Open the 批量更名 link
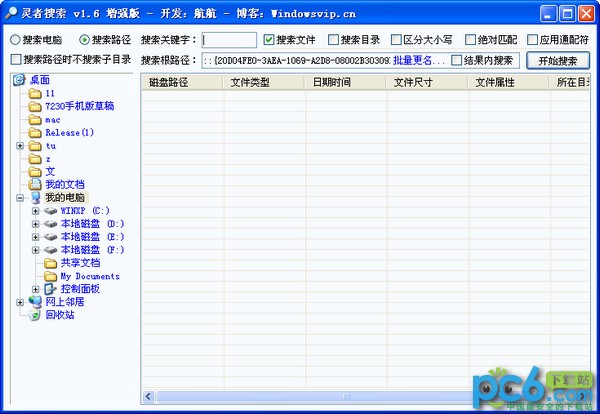Screen dimensions: 600x414 coord(419,60)
